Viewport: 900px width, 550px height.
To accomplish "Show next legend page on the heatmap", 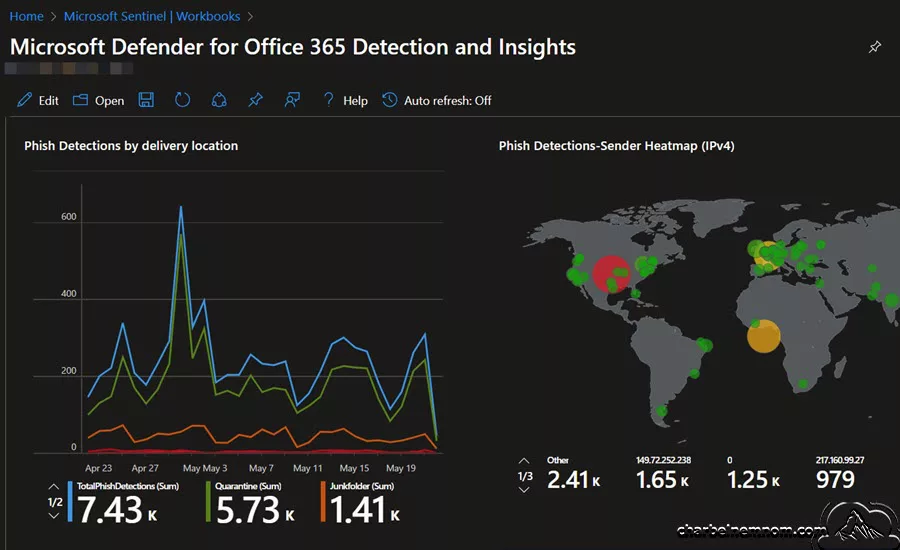I will pyautogui.click(x=524, y=490).
